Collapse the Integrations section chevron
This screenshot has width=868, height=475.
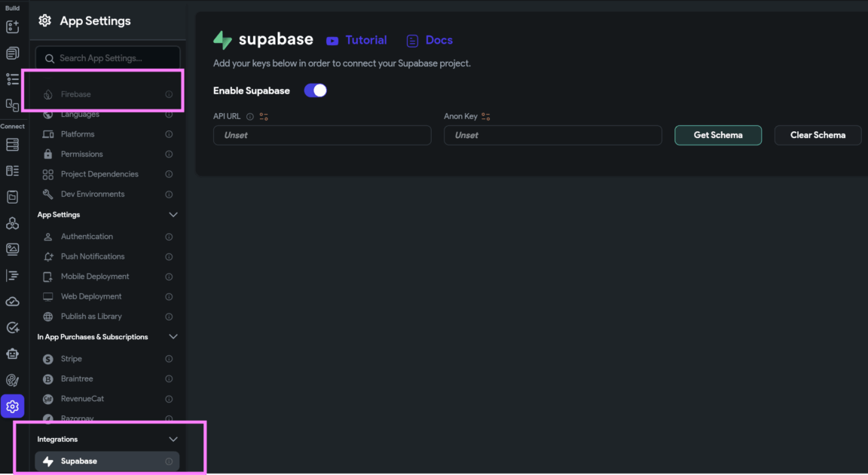click(x=173, y=440)
